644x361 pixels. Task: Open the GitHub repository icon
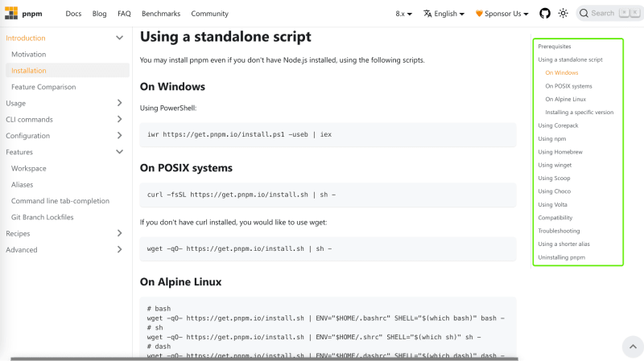[x=545, y=14]
